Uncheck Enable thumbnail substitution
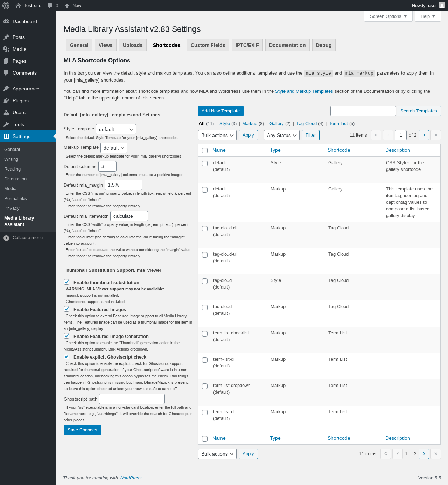Image resolution: width=448 pixels, height=485 pixels. (x=66, y=282)
